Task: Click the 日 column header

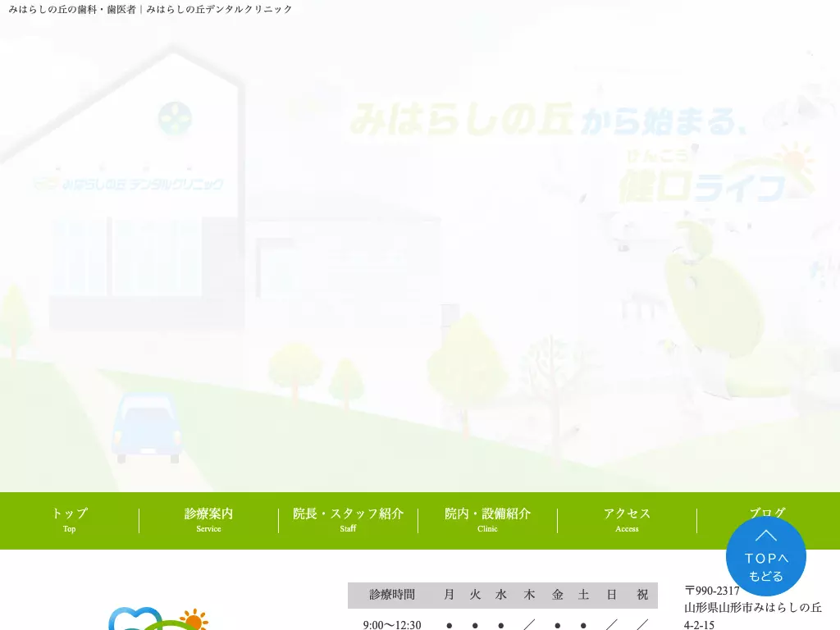Action: click(x=611, y=595)
